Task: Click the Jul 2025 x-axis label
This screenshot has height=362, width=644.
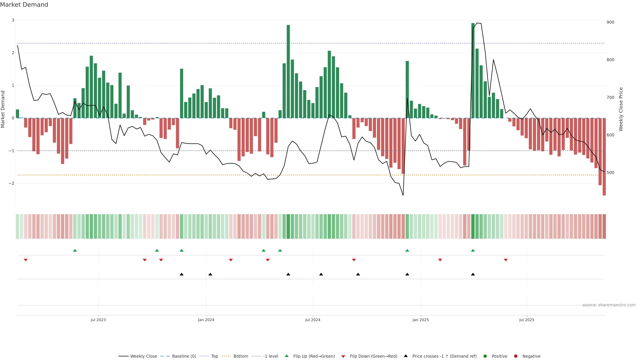Action: click(526, 320)
